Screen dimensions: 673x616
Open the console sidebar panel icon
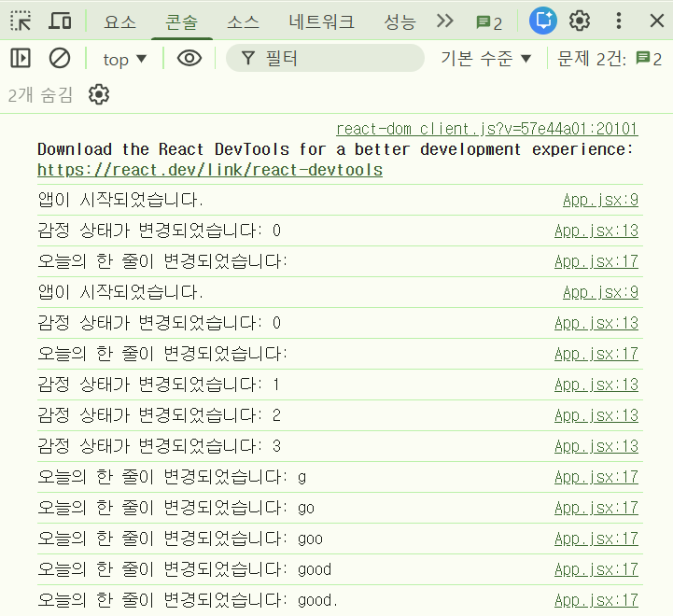click(21, 59)
